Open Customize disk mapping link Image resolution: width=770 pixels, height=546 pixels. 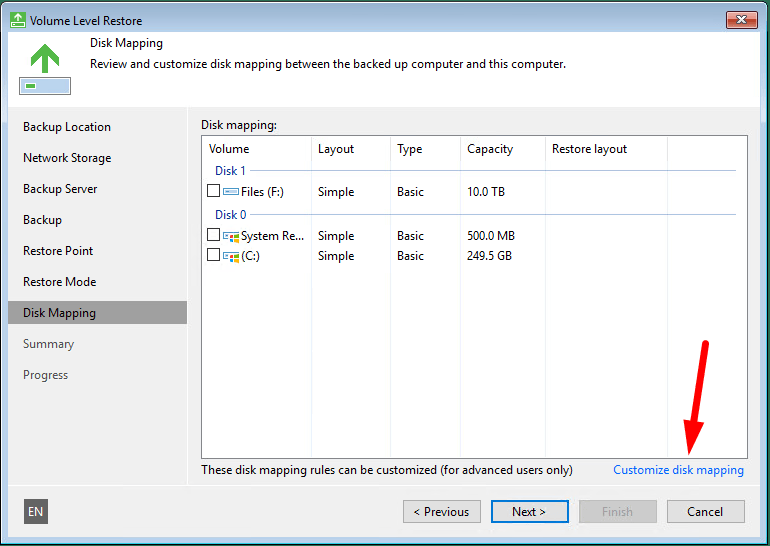(x=678, y=470)
